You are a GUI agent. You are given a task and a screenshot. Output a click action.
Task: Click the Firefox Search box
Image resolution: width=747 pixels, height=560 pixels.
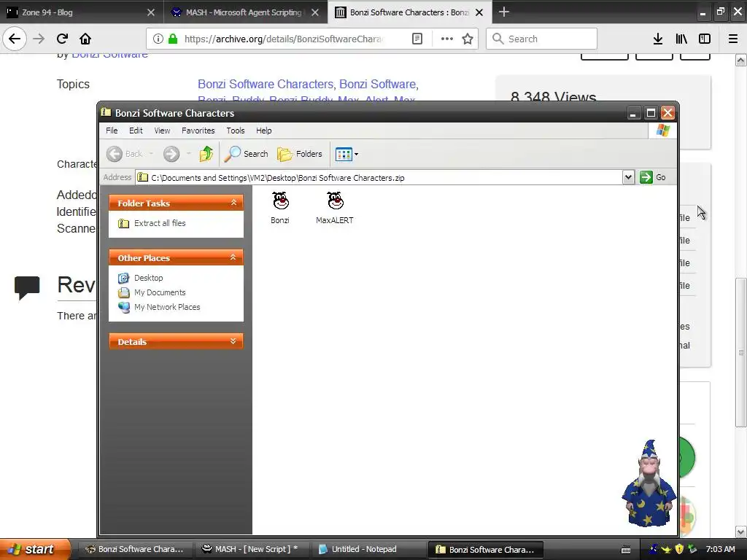(542, 39)
